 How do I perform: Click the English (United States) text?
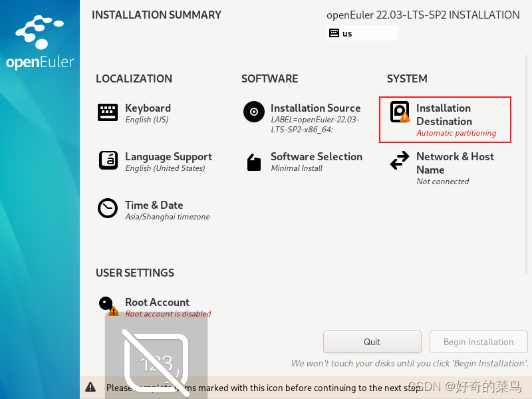[x=165, y=168]
